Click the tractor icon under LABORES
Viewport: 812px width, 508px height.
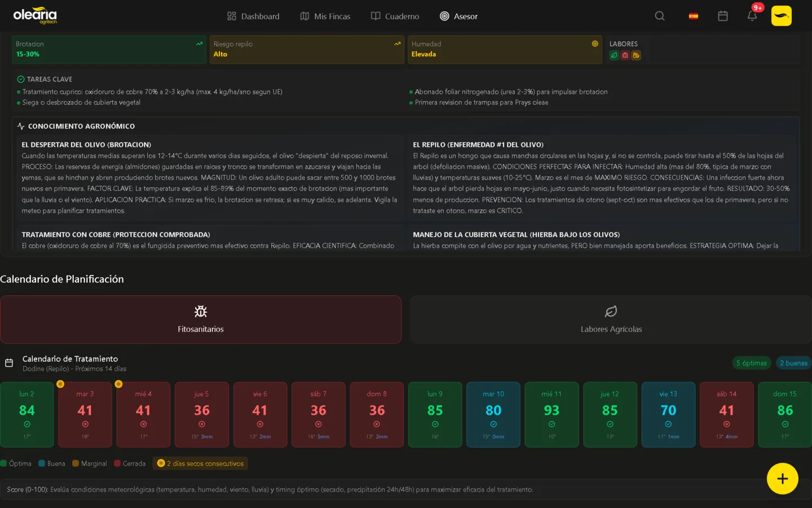pos(636,55)
